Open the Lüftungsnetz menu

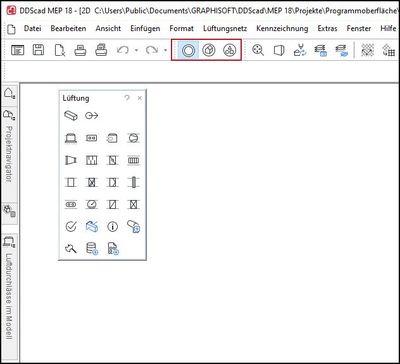tap(225, 29)
